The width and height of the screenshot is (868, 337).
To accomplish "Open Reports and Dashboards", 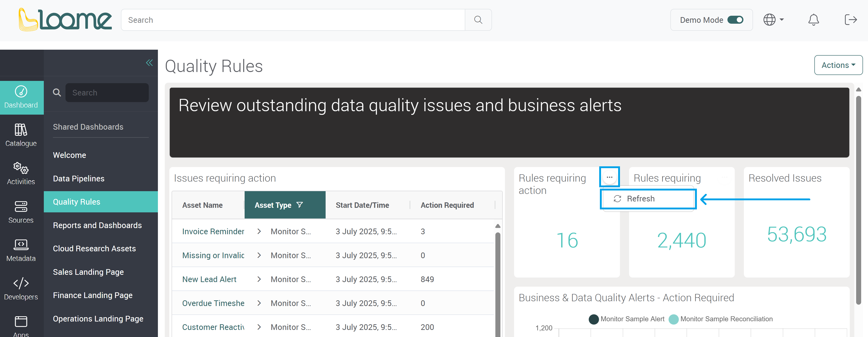I will point(97,225).
